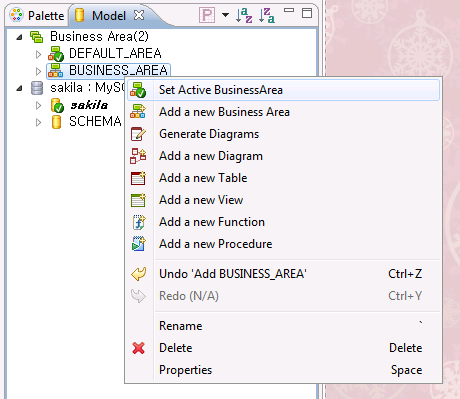Click the sort descending Z-A icon
460x399 pixels.
pyautogui.click(x=267, y=15)
